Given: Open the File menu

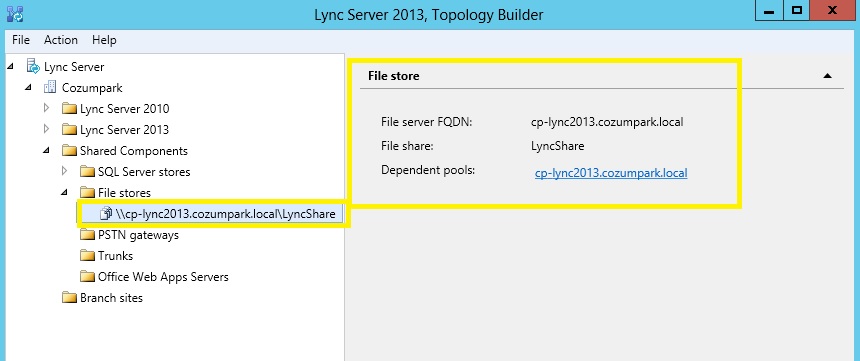Looking at the screenshot, I should [x=21, y=40].
